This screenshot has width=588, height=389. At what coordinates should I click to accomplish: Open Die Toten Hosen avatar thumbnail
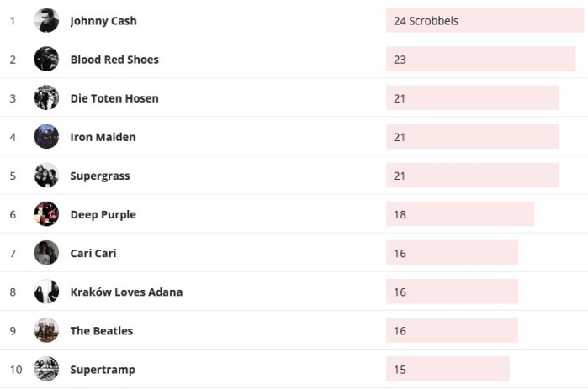(46, 97)
